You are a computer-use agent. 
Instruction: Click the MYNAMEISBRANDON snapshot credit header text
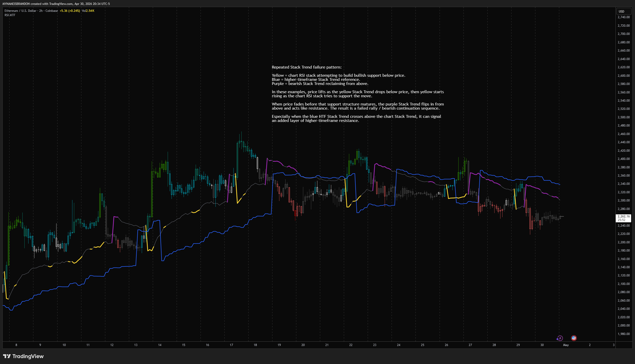pos(56,4)
